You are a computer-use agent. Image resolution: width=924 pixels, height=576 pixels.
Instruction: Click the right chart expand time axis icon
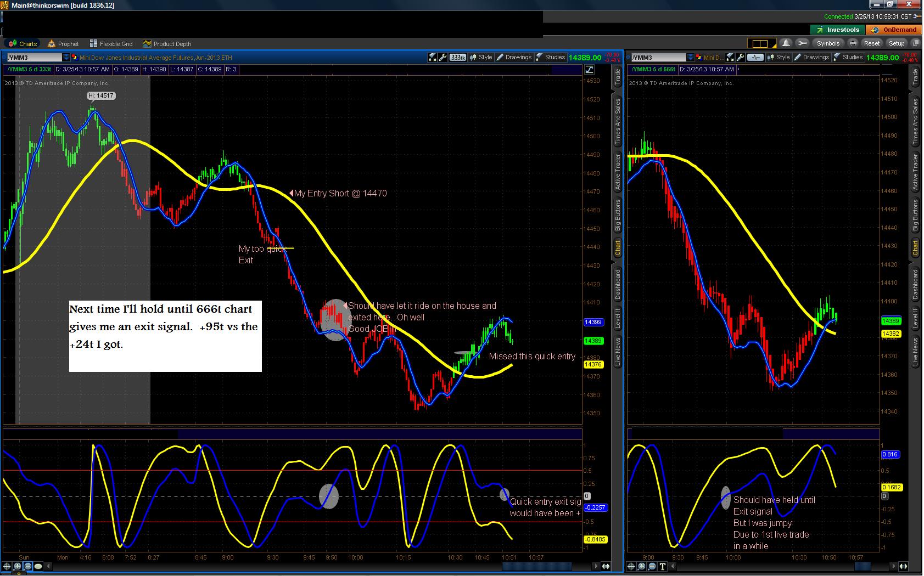pyautogui.click(x=903, y=566)
